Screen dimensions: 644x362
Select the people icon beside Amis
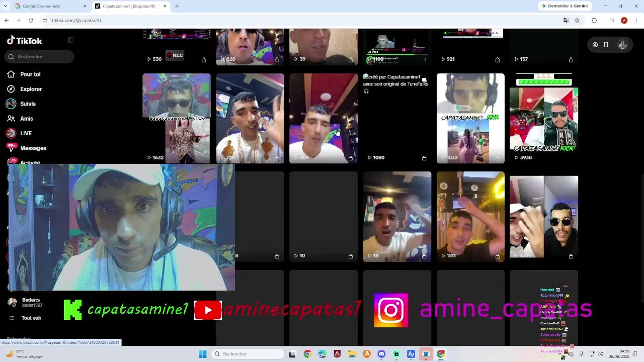tap(11, 119)
